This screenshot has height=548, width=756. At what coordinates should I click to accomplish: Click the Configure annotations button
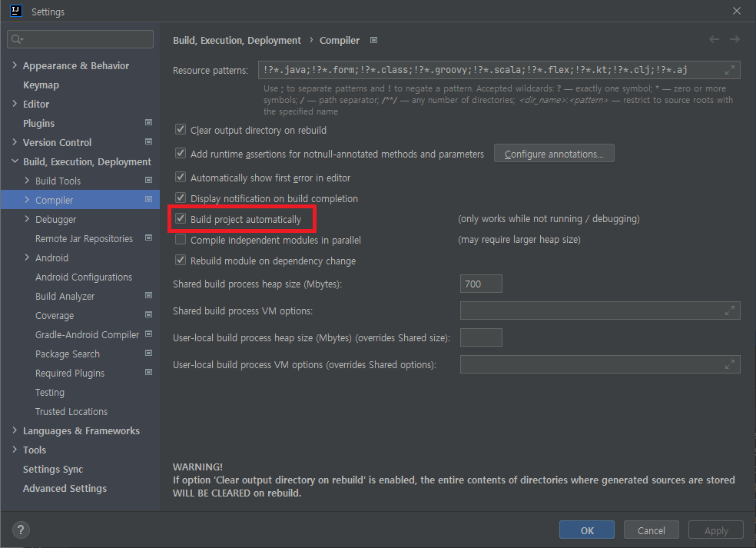click(x=553, y=152)
